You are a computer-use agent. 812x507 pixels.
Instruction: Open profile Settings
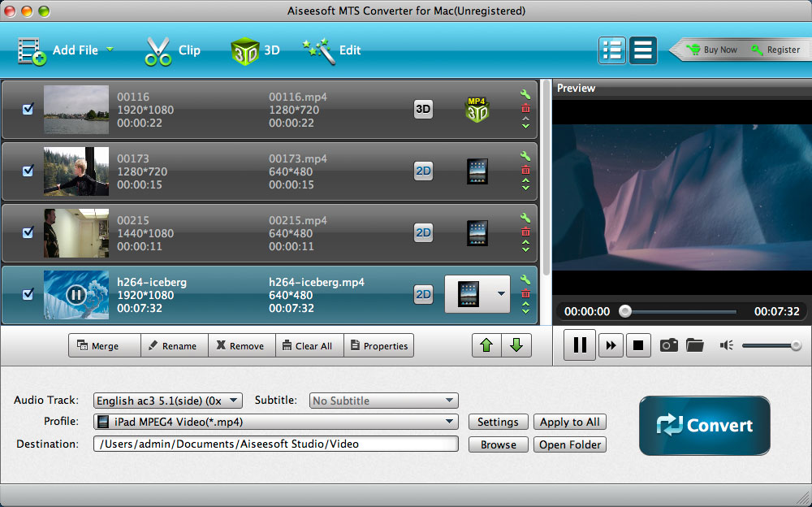[x=499, y=422]
